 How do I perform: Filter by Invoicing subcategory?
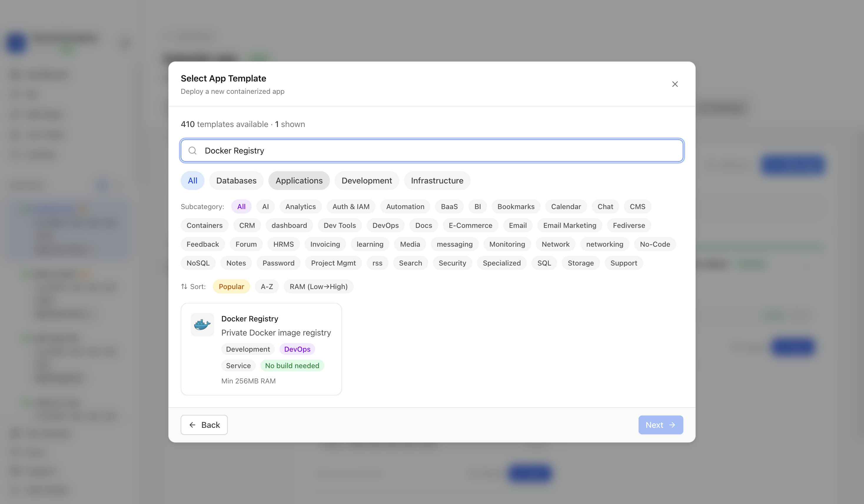click(x=325, y=244)
